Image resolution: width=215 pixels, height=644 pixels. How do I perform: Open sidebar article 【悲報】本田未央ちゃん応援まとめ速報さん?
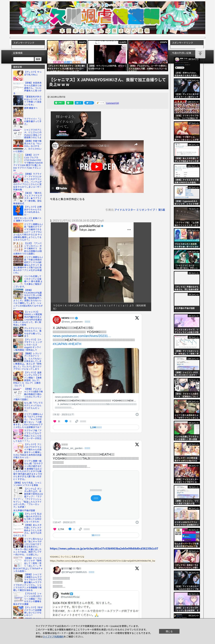coord(28,88)
